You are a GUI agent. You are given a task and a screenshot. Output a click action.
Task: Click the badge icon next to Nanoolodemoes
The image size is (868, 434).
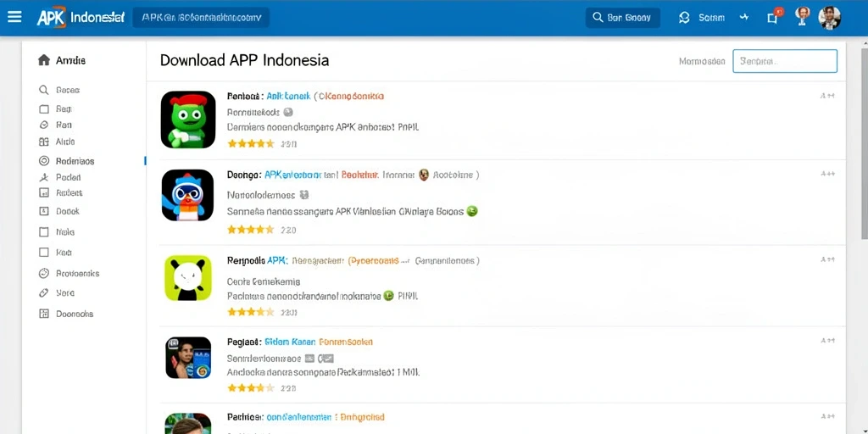tap(303, 195)
